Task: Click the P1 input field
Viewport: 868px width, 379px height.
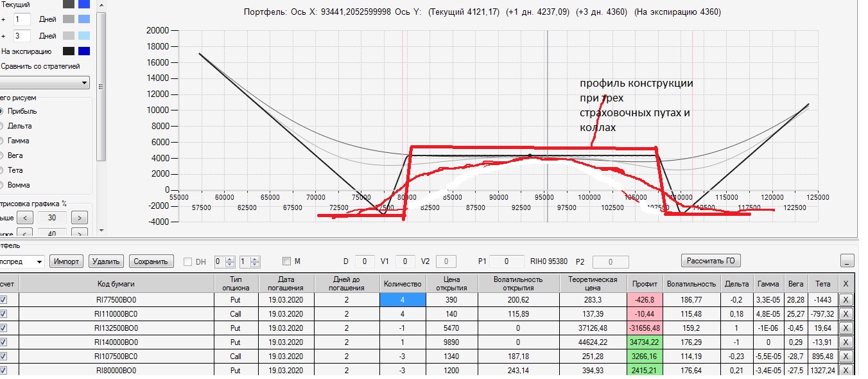Action: [x=507, y=261]
